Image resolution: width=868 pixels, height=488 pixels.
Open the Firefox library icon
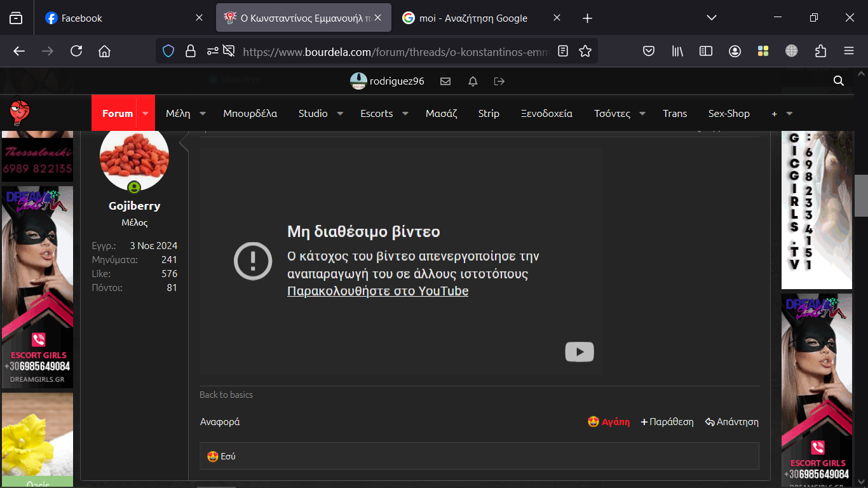coord(677,51)
